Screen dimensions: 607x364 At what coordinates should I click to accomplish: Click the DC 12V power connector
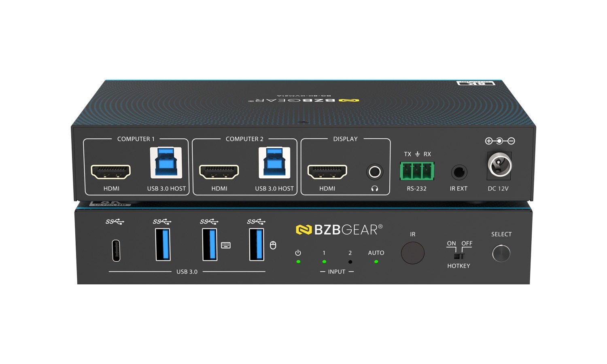click(499, 165)
